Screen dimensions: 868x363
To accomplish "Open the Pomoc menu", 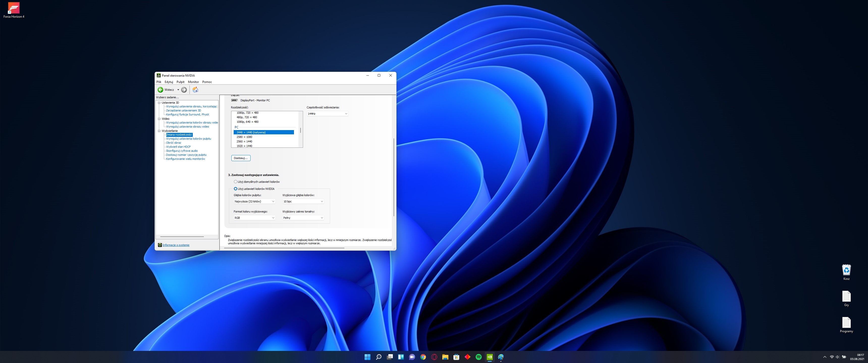I will coord(207,82).
